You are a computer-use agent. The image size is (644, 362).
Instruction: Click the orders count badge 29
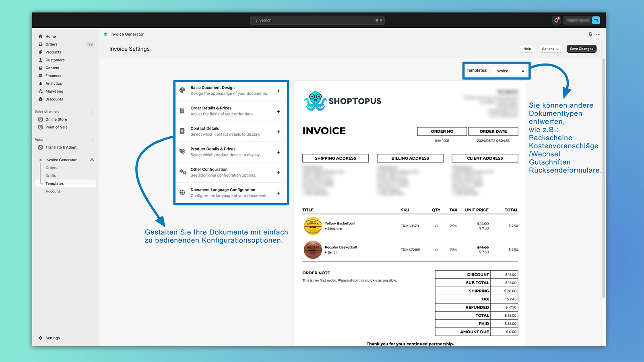[90, 44]
